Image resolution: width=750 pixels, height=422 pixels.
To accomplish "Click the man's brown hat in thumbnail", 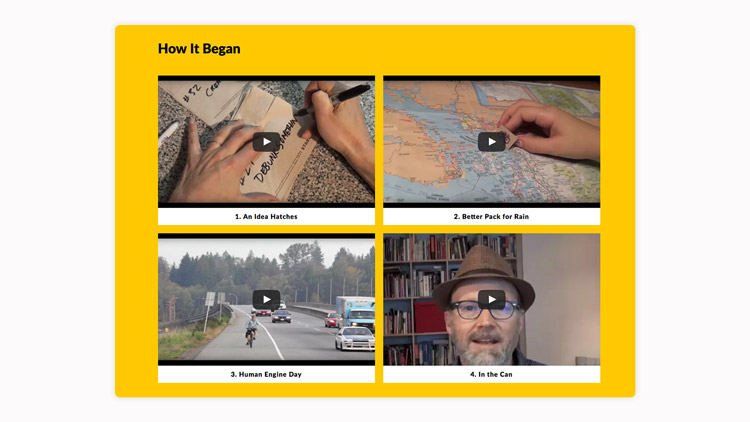I will point(483,277).
